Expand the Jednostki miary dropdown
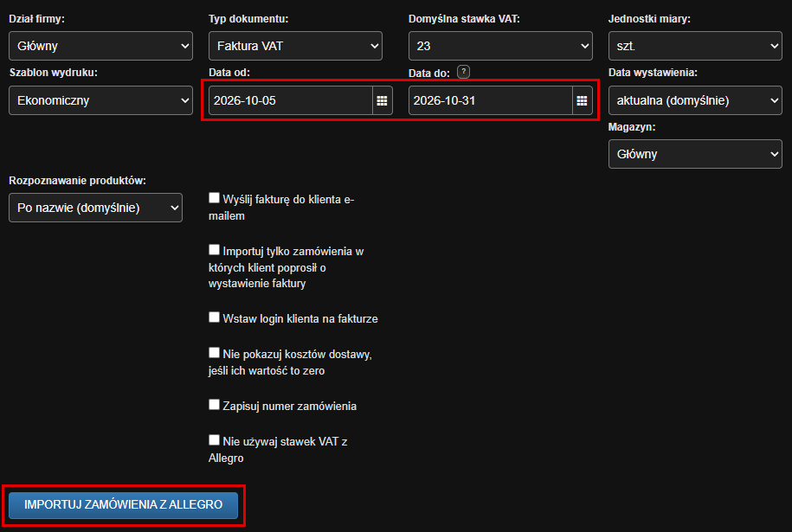 pos(695,46)
